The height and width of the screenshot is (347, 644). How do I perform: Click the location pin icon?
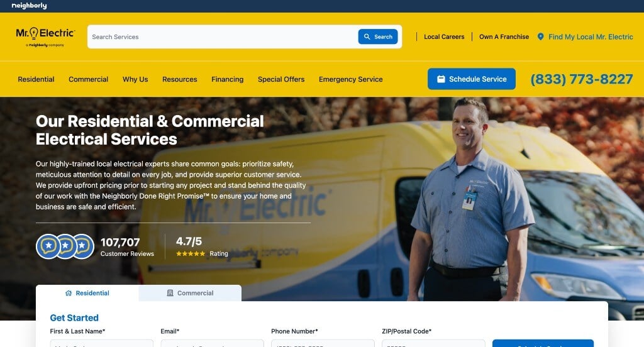coord(540,36)
